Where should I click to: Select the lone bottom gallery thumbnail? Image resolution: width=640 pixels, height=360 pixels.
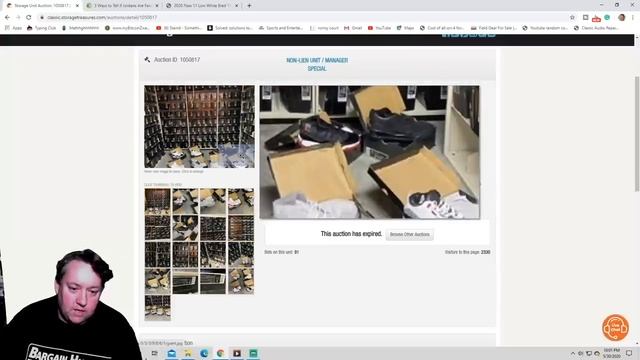tap(158, 307)
